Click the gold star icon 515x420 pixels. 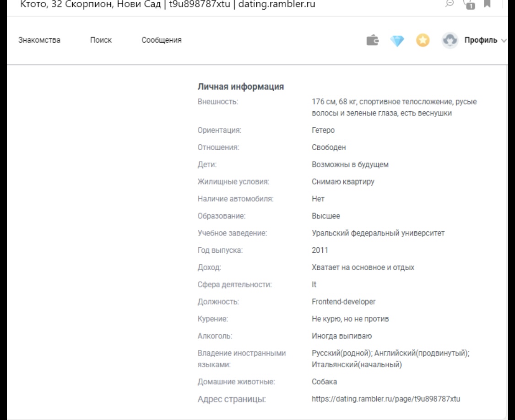(x=423, y=40)
